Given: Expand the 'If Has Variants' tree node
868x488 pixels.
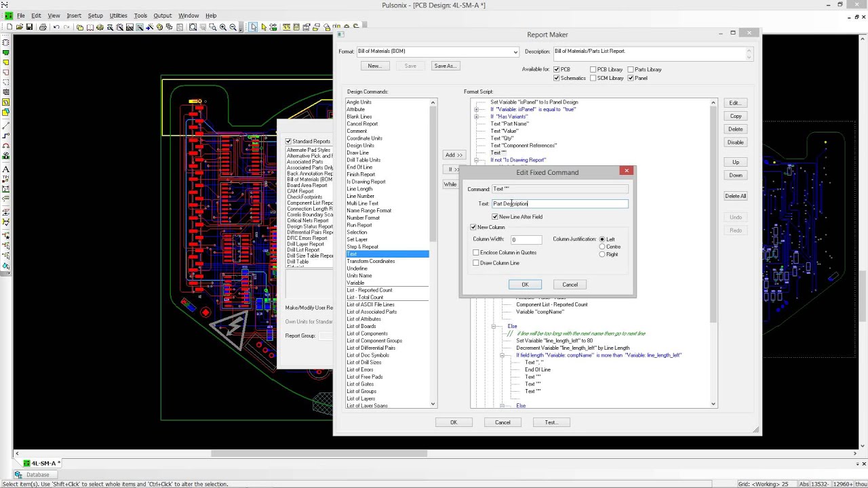Looking at the screenshot, I should [476, 117].
